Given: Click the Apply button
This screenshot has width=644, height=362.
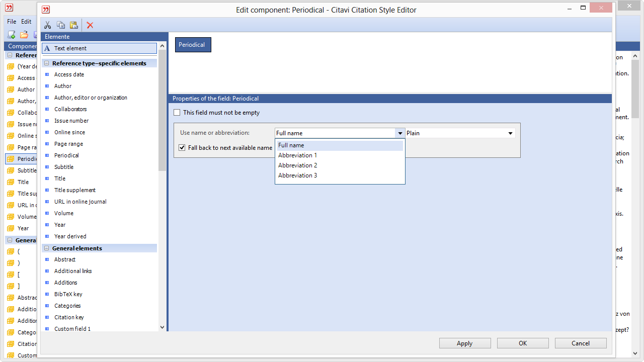Looking at the screenshot, I should (x=465, y=343).
